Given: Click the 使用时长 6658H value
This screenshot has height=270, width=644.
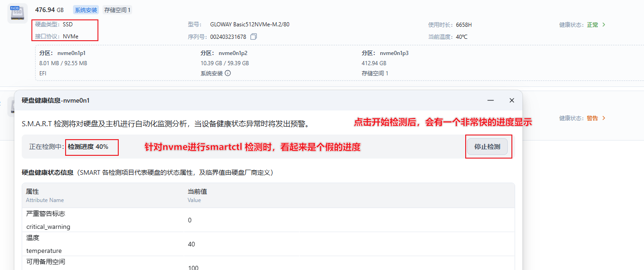Looking at the screenshot, I should pyautogui.click(x=464, y=25).
